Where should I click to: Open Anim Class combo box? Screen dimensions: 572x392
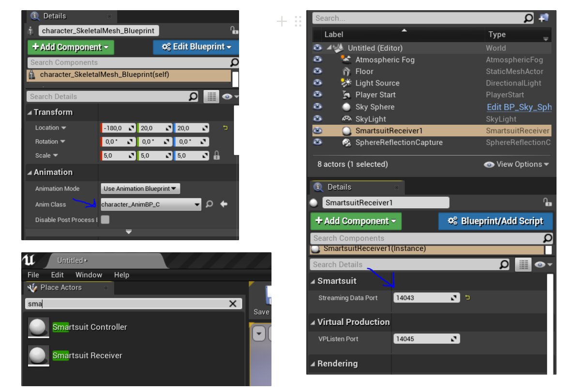coord(151,204)
